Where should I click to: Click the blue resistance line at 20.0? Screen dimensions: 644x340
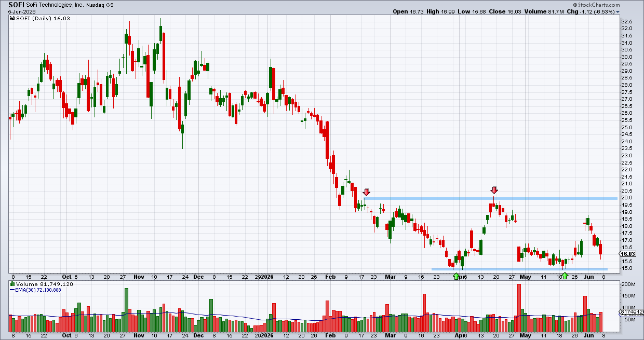[491, 198]
